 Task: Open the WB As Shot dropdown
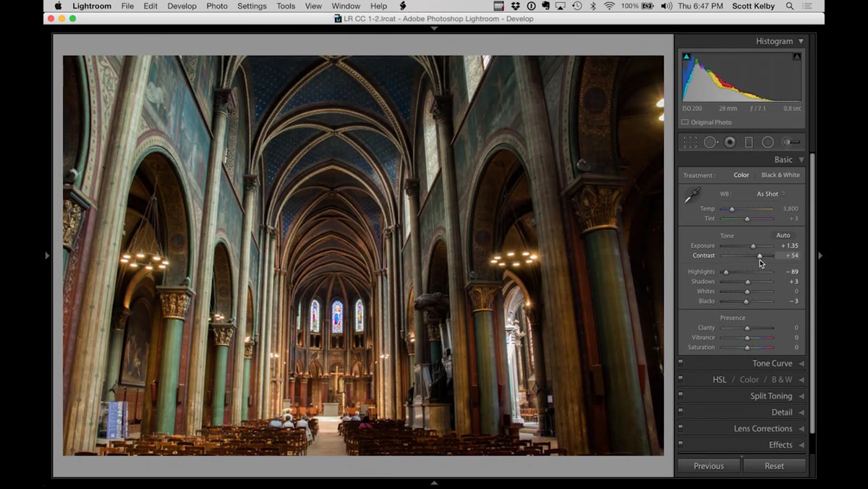click(x=771, y=194)
